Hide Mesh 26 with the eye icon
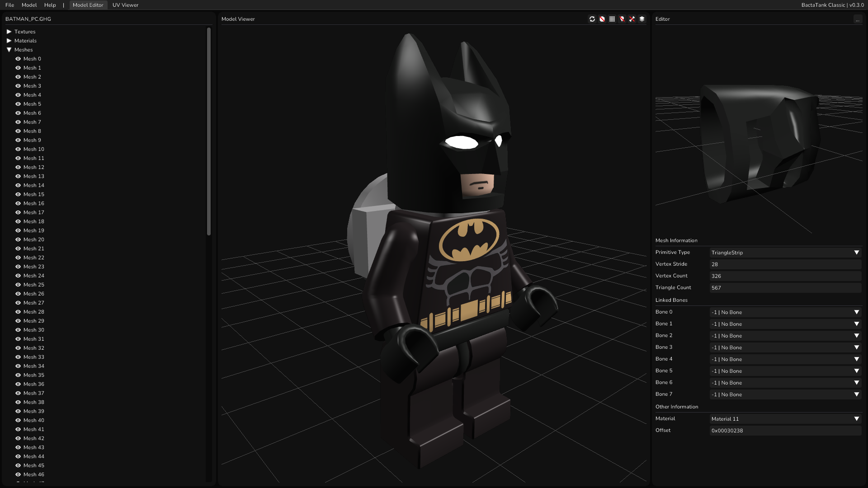The width and height of the screenshot is (868, 488). click(x=18, y=294)
